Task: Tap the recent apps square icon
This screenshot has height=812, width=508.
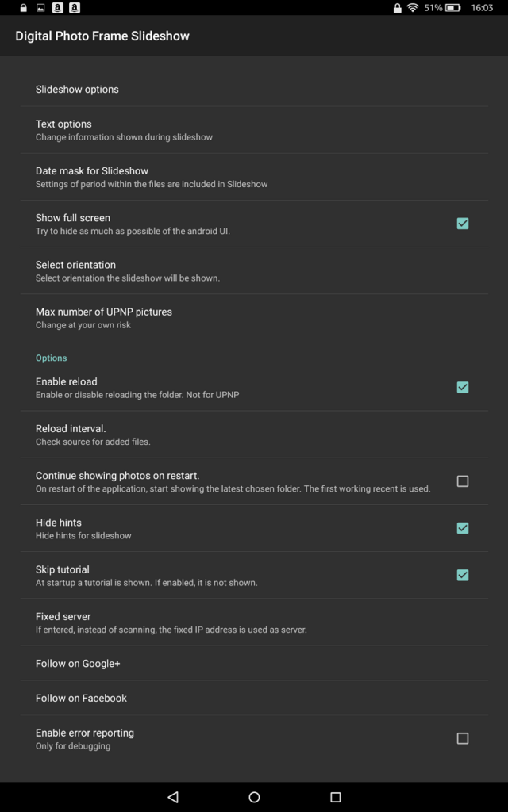Action: click(x=336, y=796)
